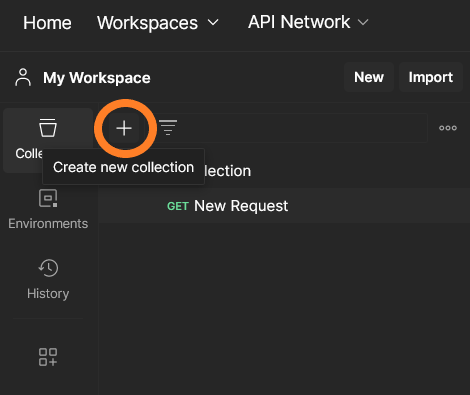Image resolution: width=470 pixels, height=395 pixels.
Task: Open the three-dot more options menu
Action: [448, 128]
